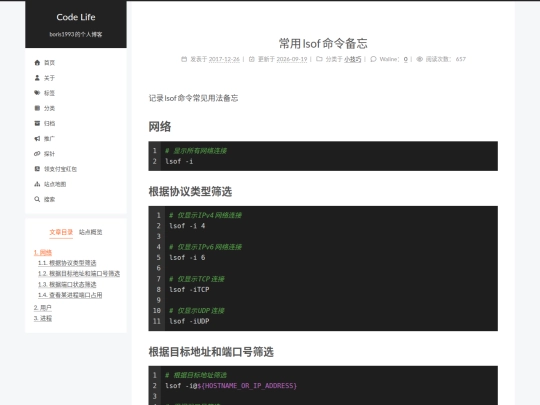Open the 小技巧 category link
The image size is (540, 405).
[353, 59]
